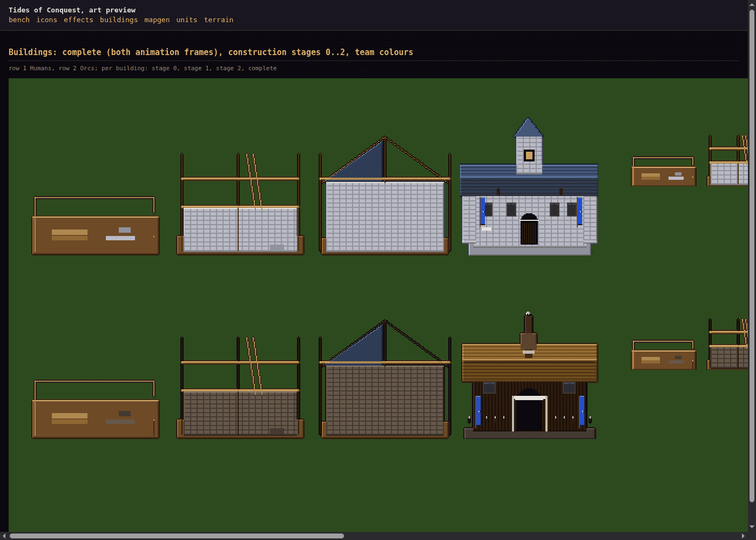Image resolution: width=756 pixels, height=540 pixels.
Task: Click the 'row 1 Humans, row 2 Orcs' caption
Action: point(143,68)
